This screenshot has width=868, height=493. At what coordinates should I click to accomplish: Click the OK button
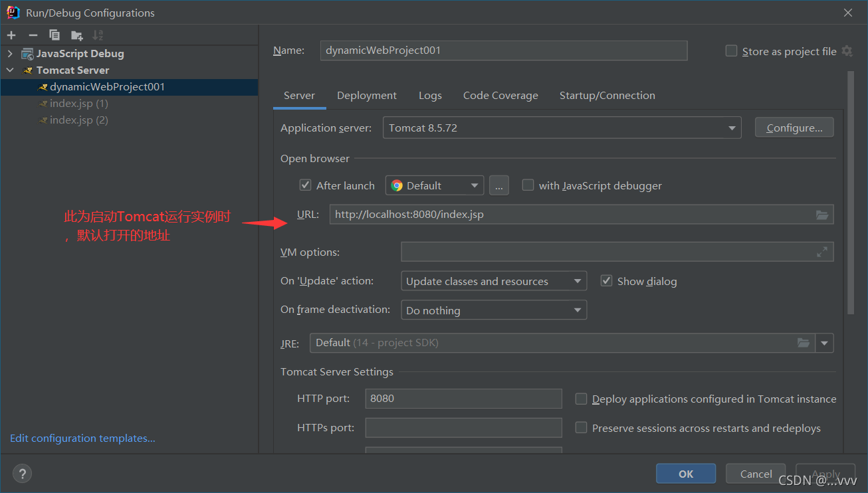pos(686,474)
